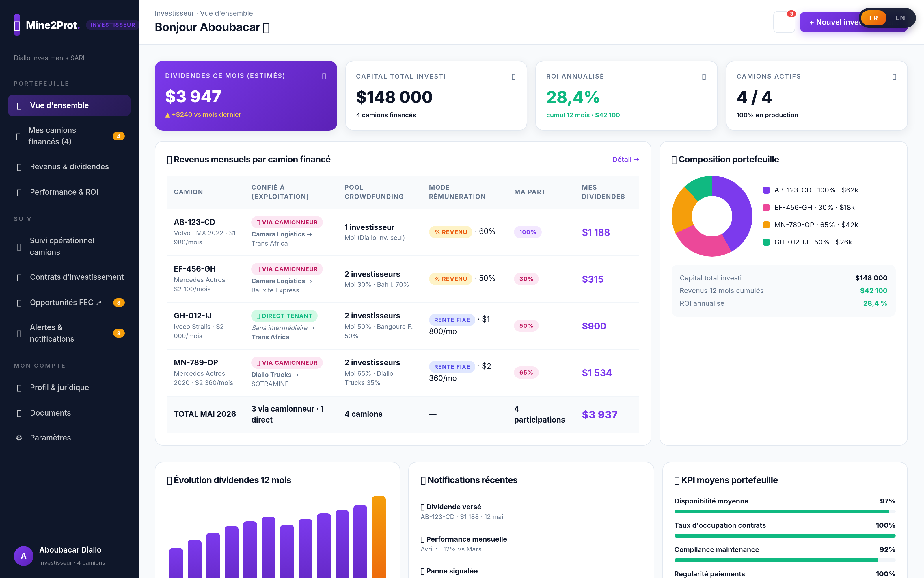Click the Aboubacar Diallo avatar circle
The width and height of the screenshot is (924, 578).
(24, 556)
